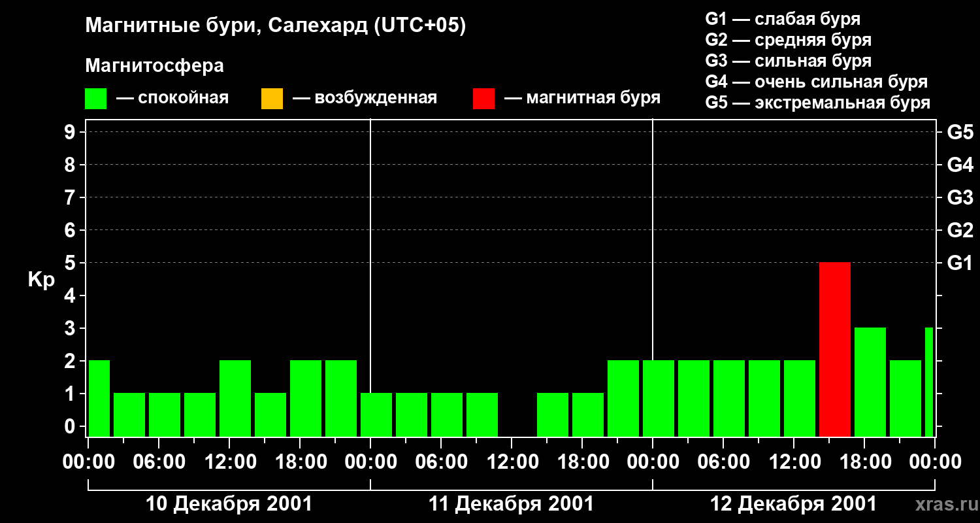Click the '— магнитная буря' legend label
This screenshot has height=523, width=980.
(583, 99)
